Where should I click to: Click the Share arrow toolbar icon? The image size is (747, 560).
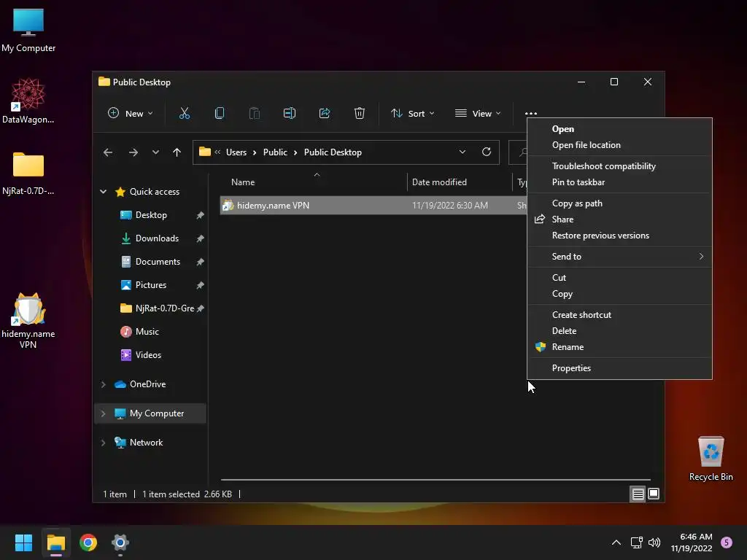(x=325, y=113)
